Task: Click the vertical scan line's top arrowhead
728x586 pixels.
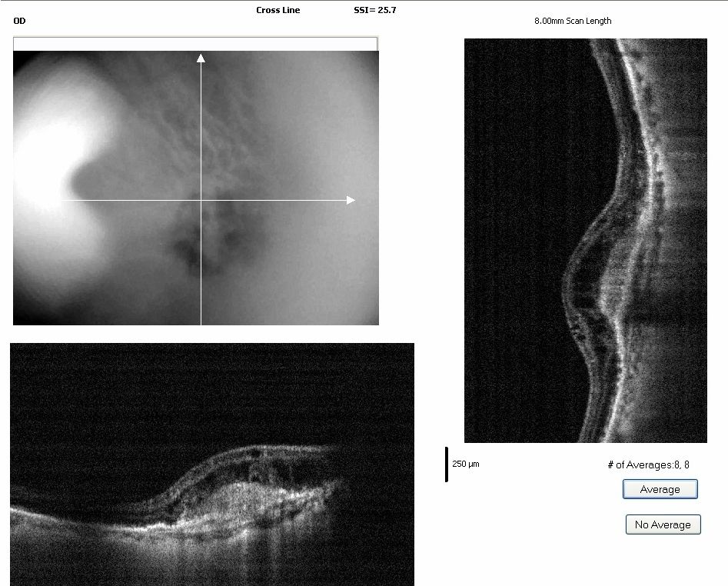Action: (201, 58)
